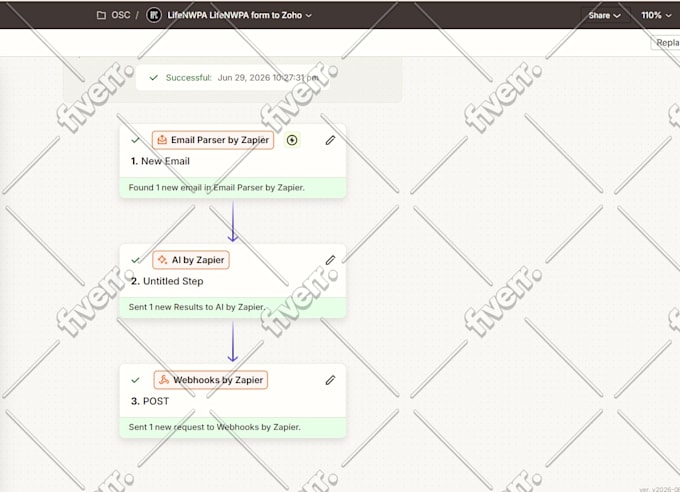
Task: Open step 2. Untitled Step
Action: 167,281
